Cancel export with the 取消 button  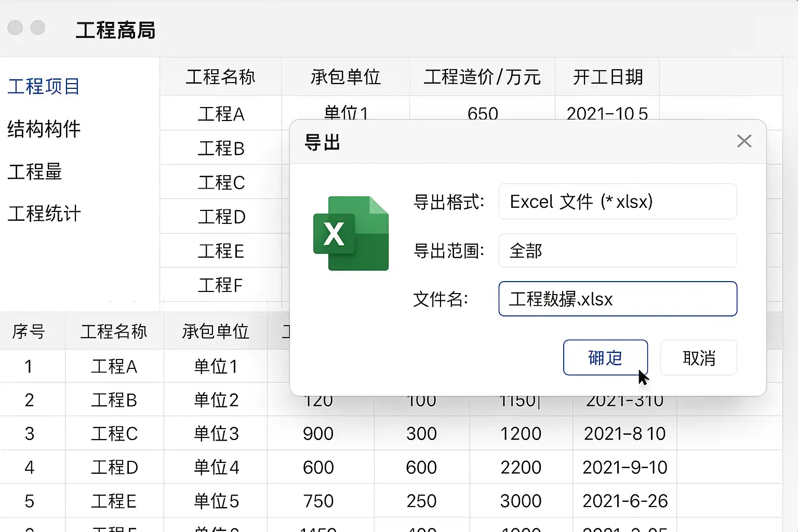point(698,357)
